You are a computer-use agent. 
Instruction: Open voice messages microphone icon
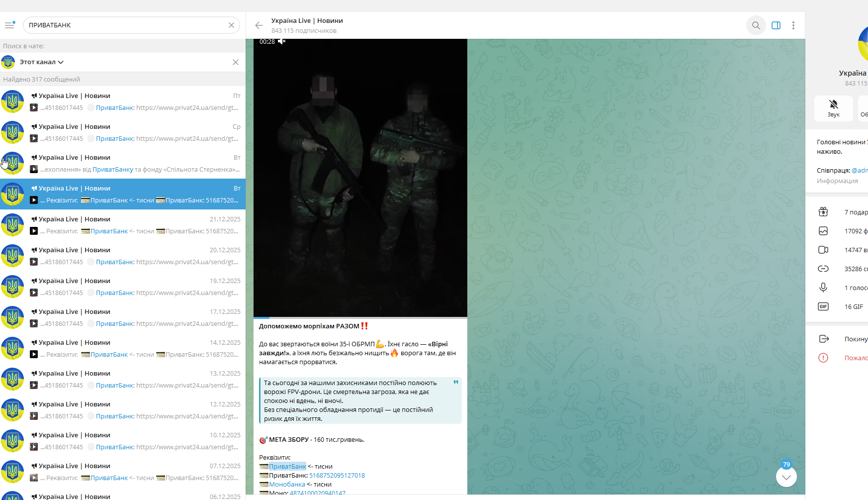point(823,288)
